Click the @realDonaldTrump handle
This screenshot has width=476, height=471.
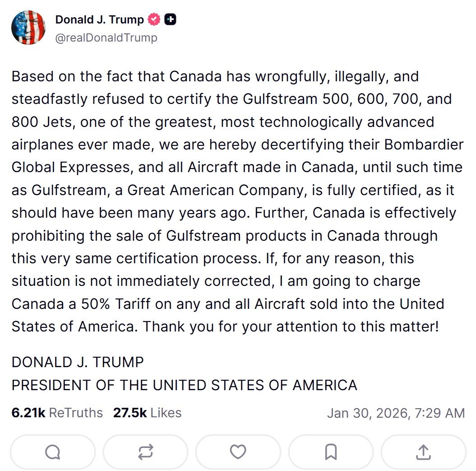pos(106,37)
